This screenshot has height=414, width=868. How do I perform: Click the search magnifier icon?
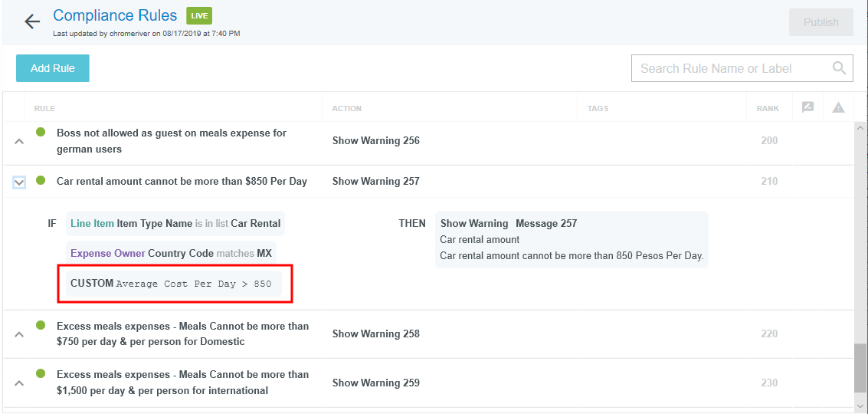pyautogui.click(x=840, y=68)
